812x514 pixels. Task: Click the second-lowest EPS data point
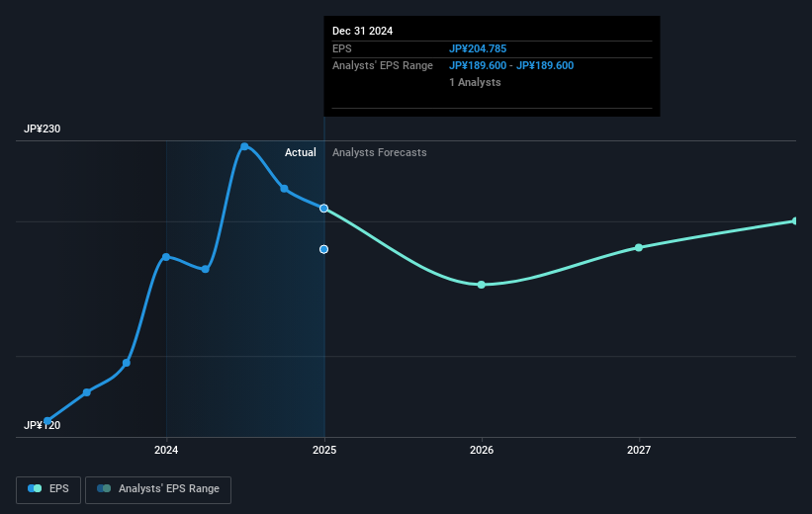[x=87, y=392]
